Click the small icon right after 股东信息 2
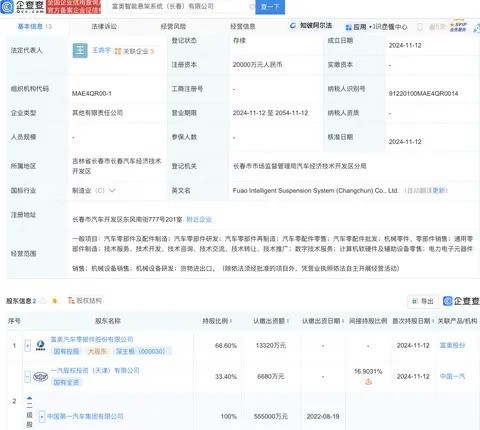Screen dimensions: 480x430 43,301
